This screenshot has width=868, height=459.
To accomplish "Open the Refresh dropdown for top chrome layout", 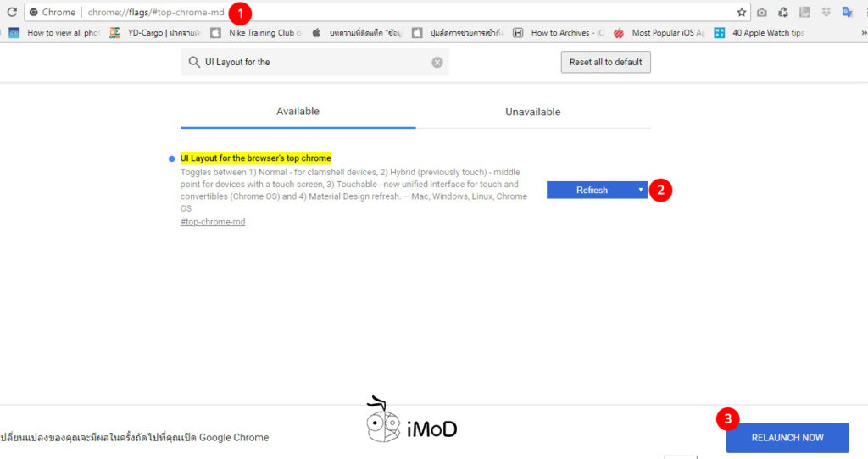I will click(x=597, y=190).
